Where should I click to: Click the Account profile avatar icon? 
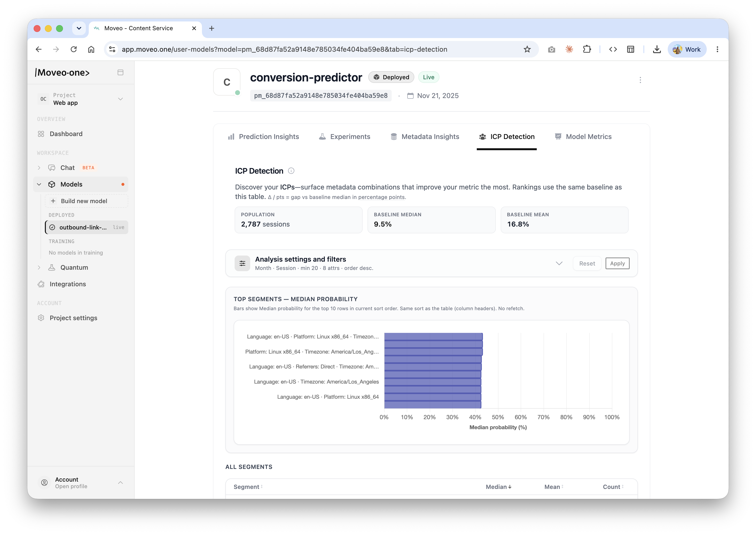44,483
